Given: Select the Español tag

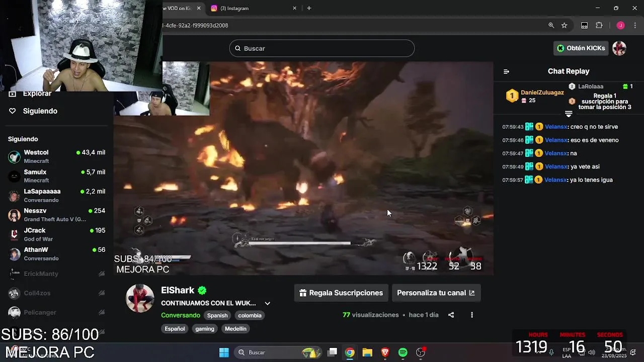Looking at the screenshot, I should pyautogui.click(x=175, y=329).
